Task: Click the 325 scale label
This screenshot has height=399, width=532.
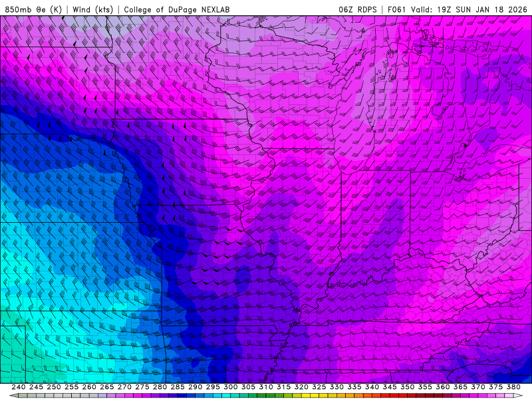Action: [319, 387]
